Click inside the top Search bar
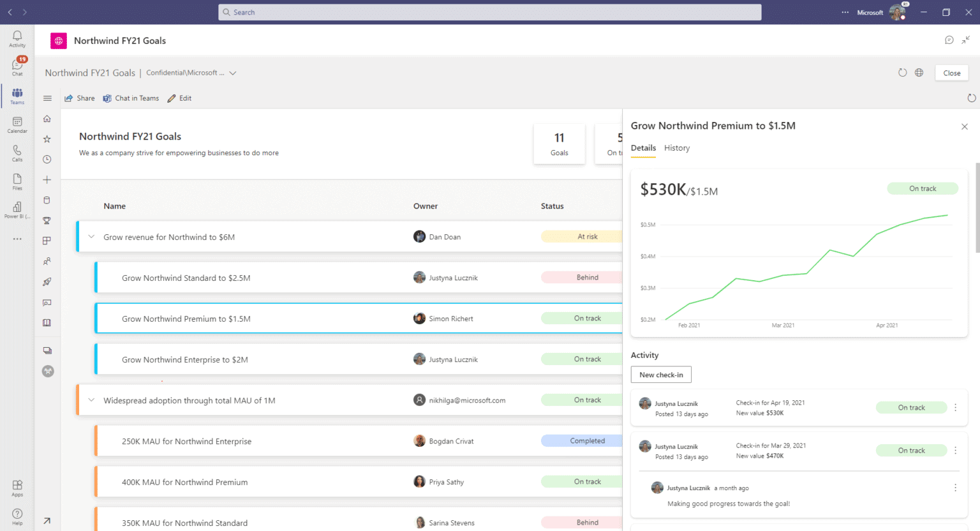Viewport: 980px width, 531px height. pos(490,12)
